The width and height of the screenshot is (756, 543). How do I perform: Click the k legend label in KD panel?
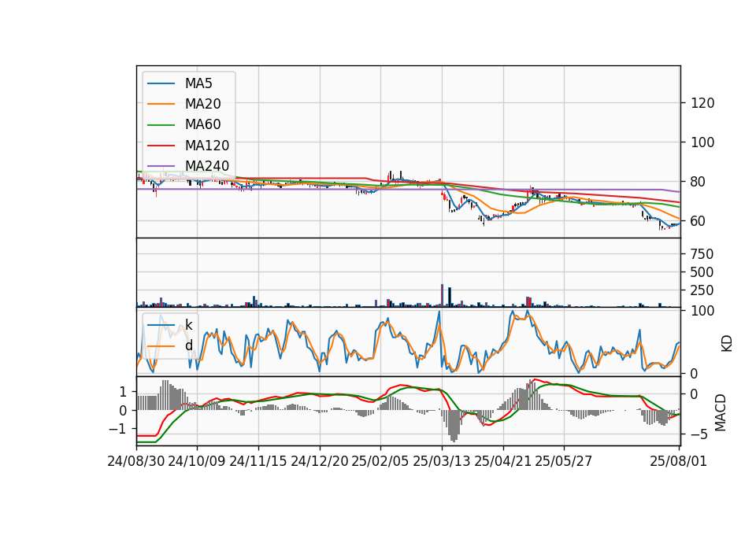(189, 325)
